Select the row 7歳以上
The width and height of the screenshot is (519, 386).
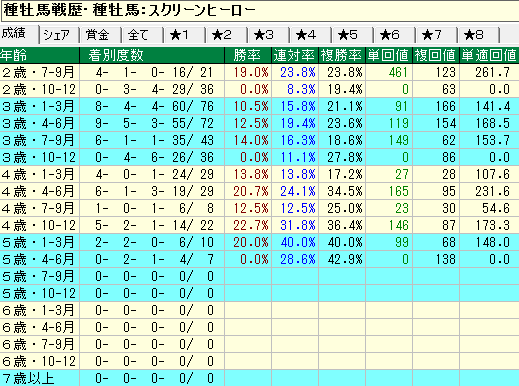pyautogui.click(x=259, y=378)
